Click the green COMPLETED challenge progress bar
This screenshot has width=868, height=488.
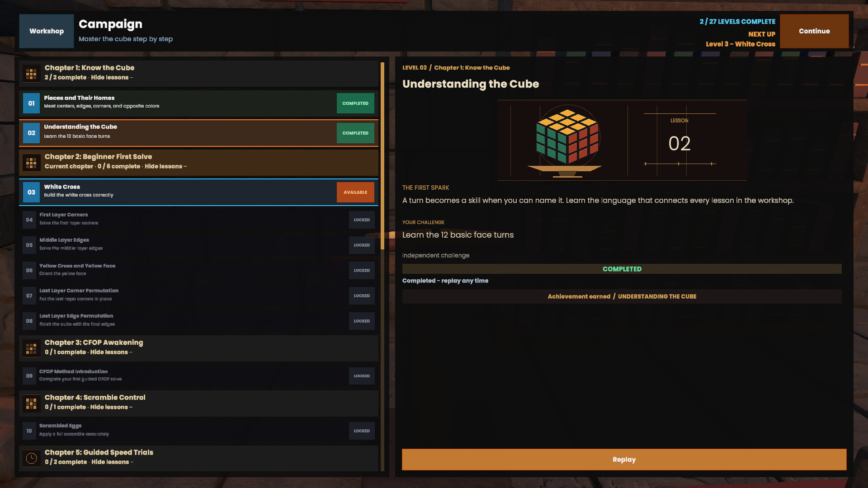point(622,269)
